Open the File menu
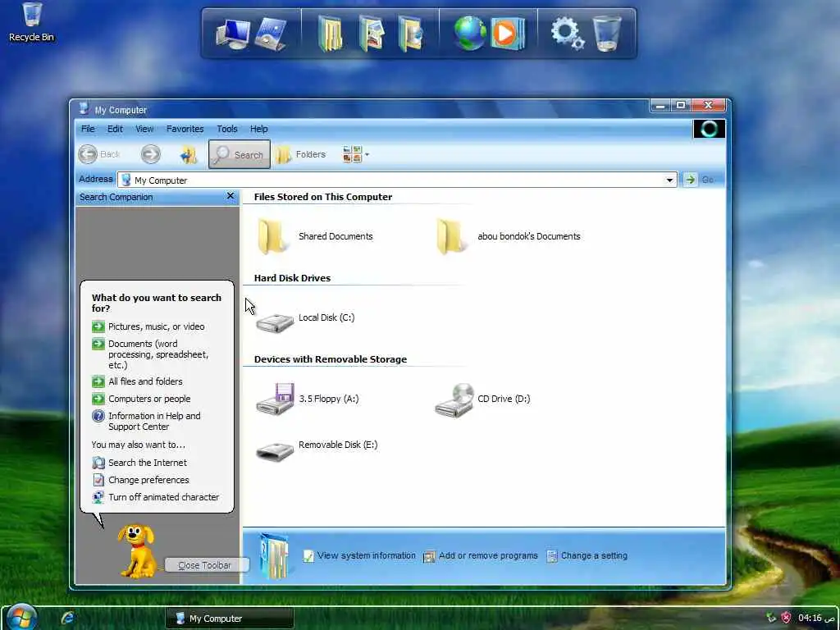The image size is (840, 630). pos(88,129)
